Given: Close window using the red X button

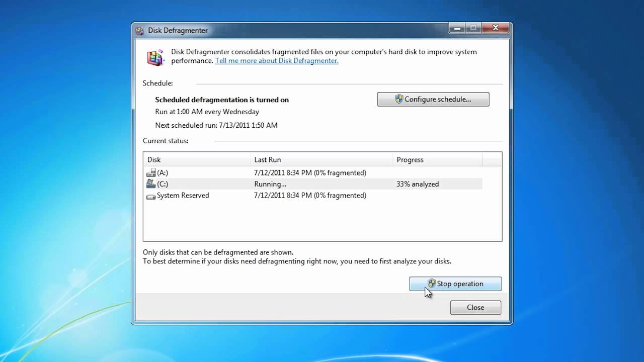Looking at the screenshot, I should tap(495, 28).
